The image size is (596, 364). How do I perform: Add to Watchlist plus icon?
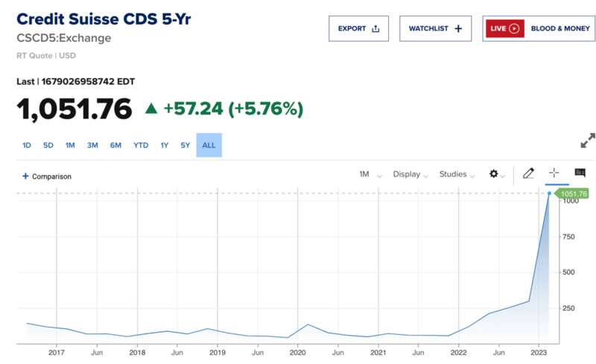[458, 28]
